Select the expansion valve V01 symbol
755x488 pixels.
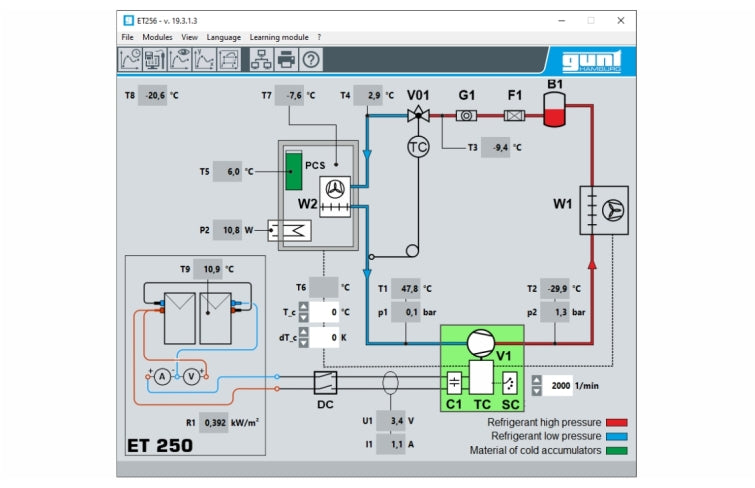click(417, 115)
